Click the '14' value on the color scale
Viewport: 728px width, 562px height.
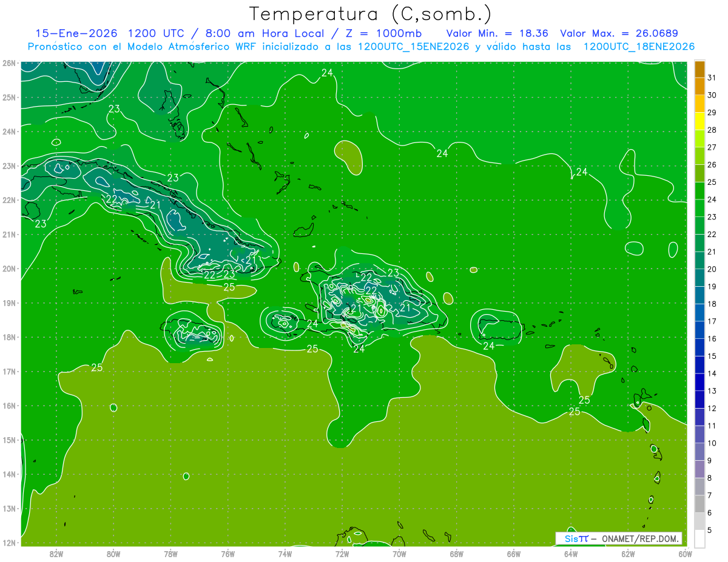tap(712, 373)
